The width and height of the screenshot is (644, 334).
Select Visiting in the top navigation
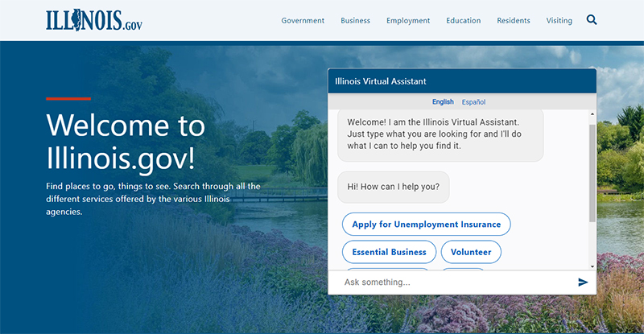click(x=559, y=21)
